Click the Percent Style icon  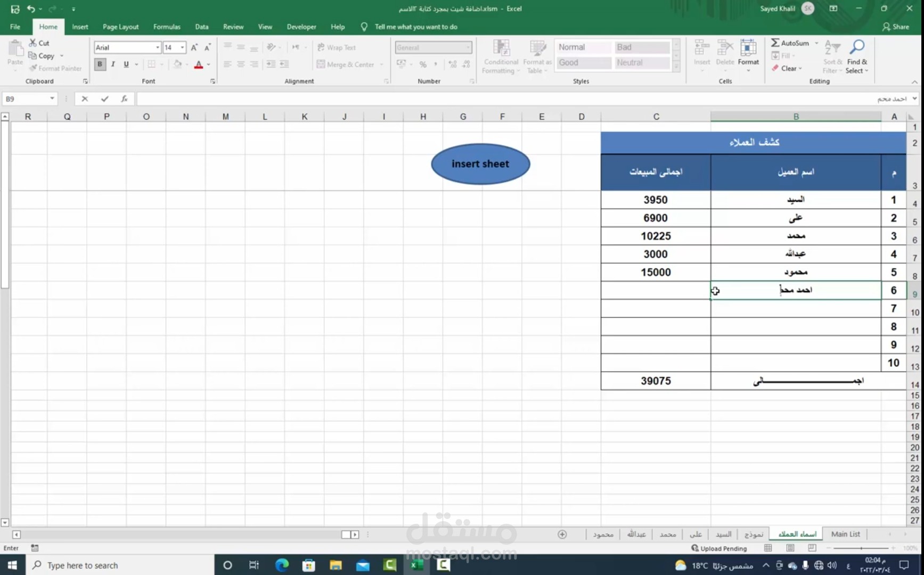423,64
